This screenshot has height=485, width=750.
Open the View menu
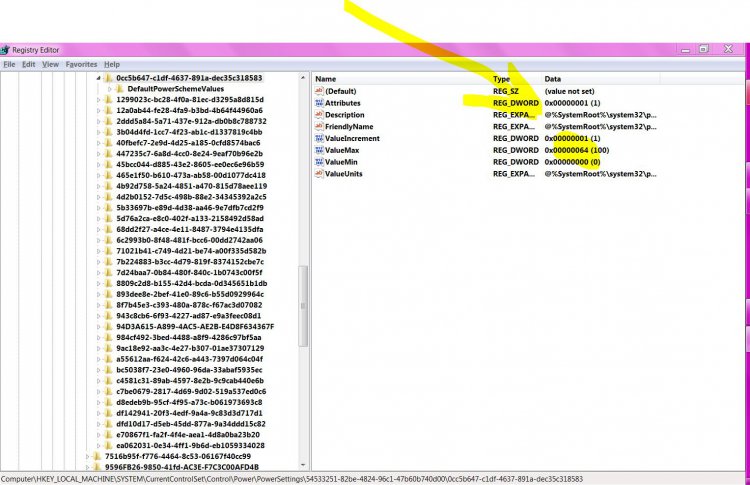50,64
